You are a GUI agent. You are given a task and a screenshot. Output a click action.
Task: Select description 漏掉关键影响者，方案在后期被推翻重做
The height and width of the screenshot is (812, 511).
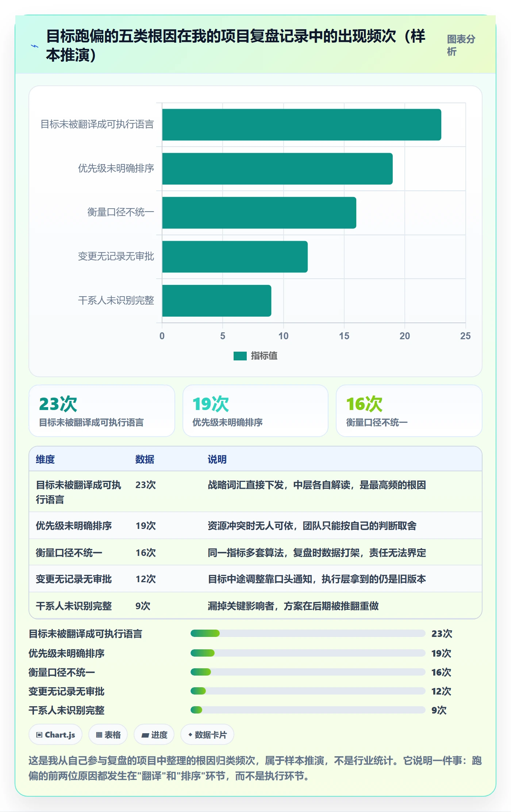pos(293,606)
